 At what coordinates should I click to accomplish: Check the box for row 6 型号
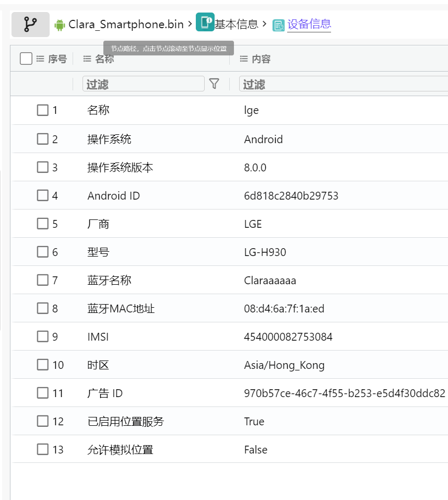click(43, 252)
